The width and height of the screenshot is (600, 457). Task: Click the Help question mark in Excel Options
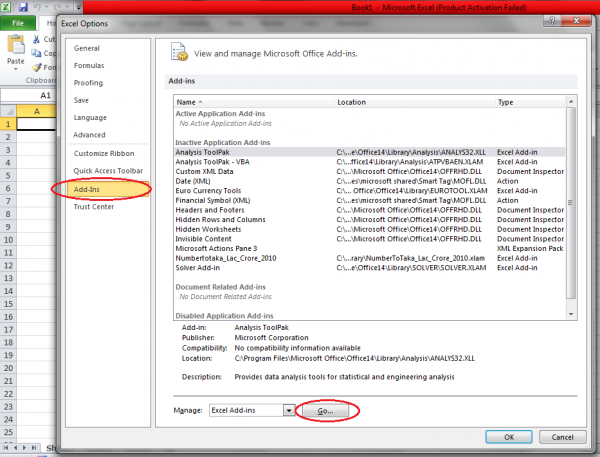click(x=552, y=21)
